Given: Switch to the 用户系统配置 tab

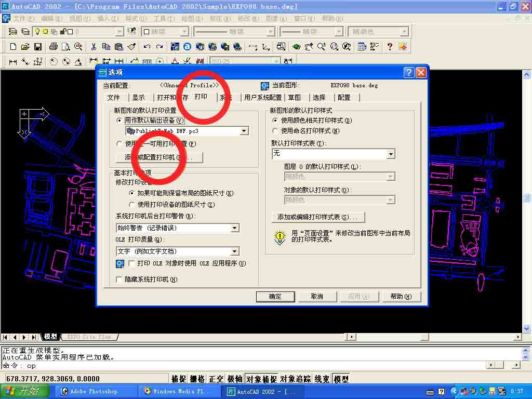Looking at the screenshot, I should click(x=263, y=97).
